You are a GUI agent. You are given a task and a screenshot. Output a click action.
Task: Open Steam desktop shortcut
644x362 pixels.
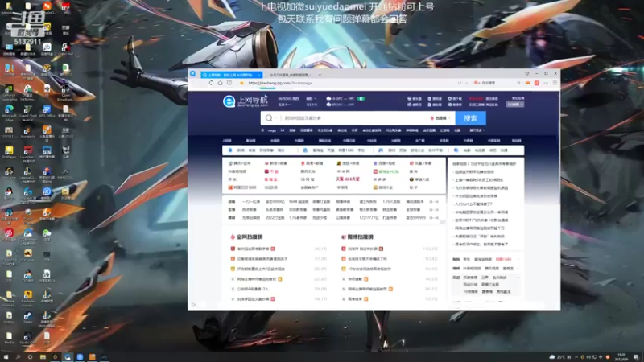click(27, 317)
